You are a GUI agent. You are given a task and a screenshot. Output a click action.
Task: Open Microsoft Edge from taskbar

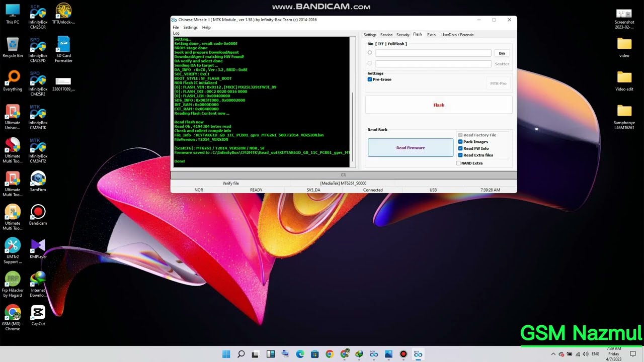pyautogui.click(x=300, y=354)
